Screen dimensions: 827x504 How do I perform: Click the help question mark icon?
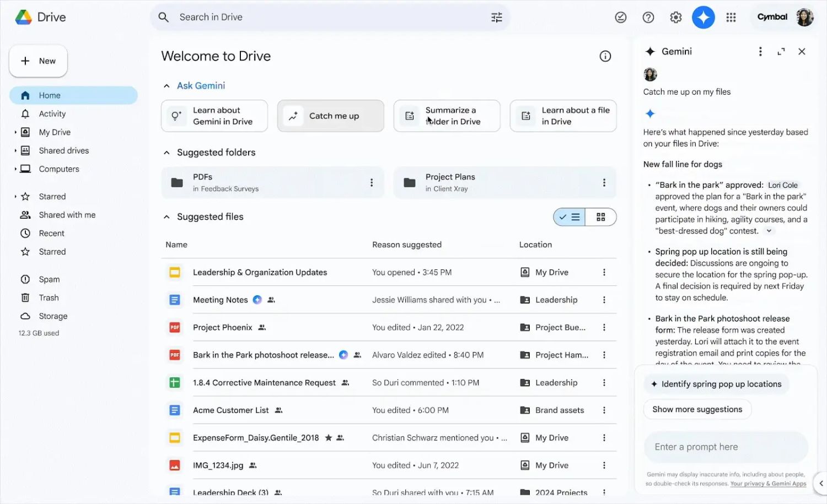[648, 18]
